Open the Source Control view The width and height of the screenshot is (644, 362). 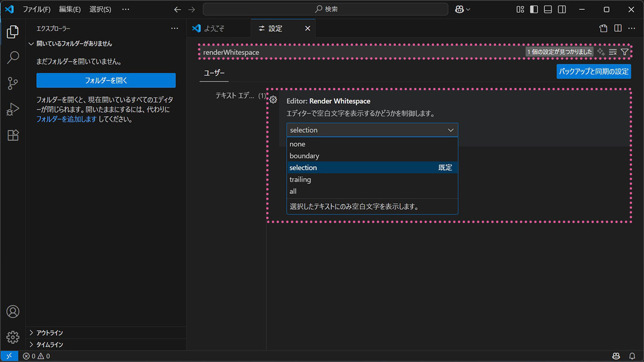point(13,84)
